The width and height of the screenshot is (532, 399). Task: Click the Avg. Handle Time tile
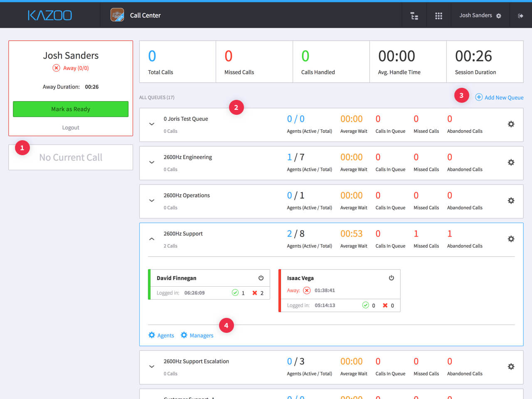[x=408, y=62]
